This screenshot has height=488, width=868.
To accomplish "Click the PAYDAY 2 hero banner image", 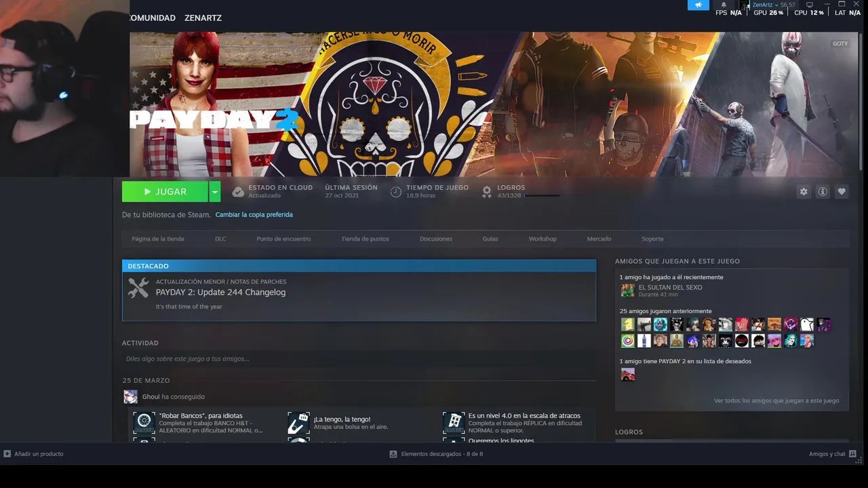I will pyautogui.click(x=494, y=104).
